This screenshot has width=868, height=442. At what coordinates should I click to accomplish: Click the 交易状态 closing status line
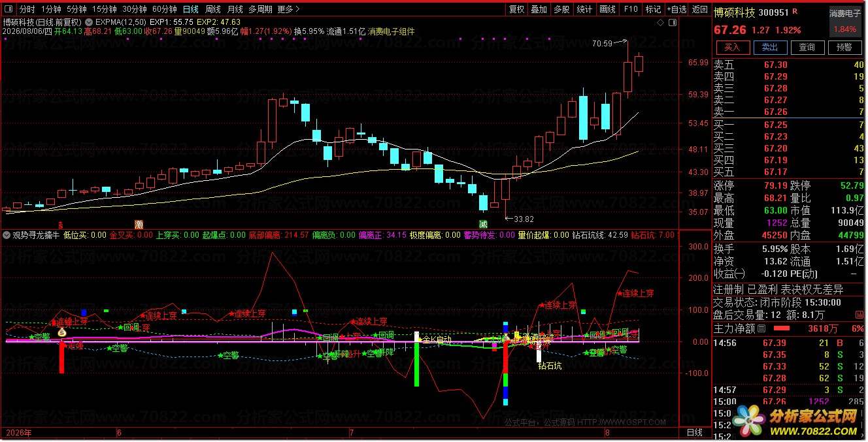777,303
